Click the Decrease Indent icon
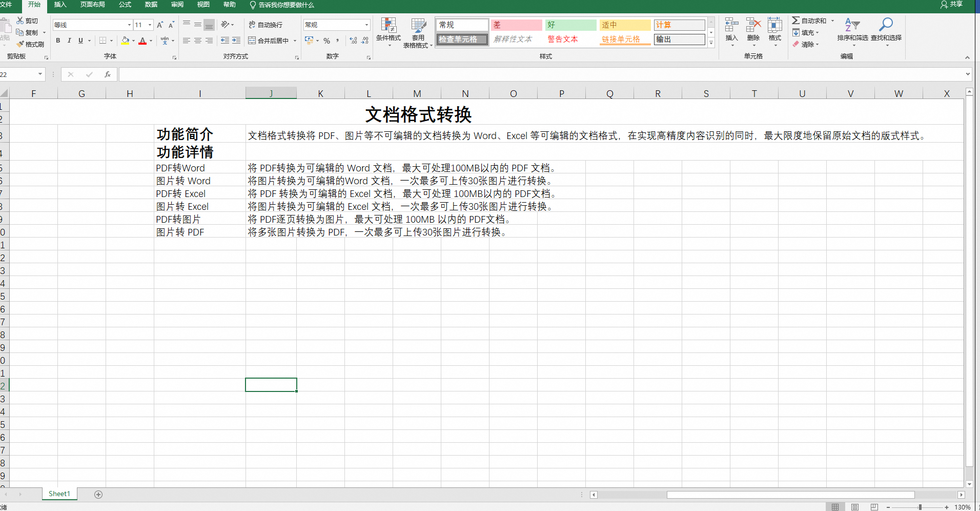 [225, 41]
